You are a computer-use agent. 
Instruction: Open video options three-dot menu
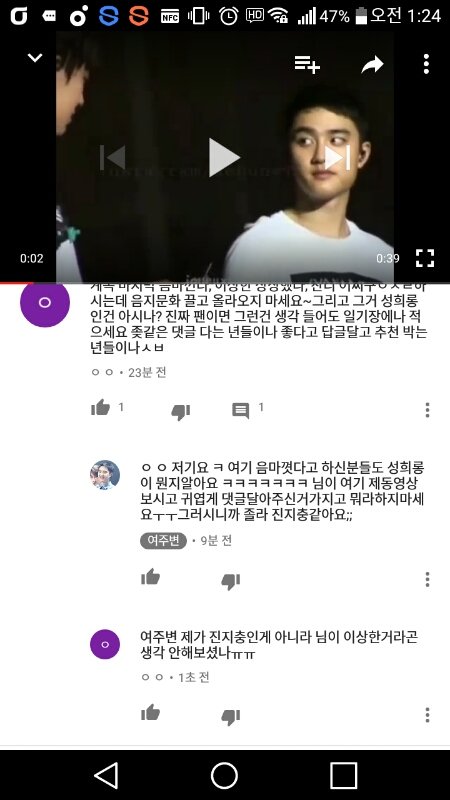pyautogui.click(x=426, y=64)
